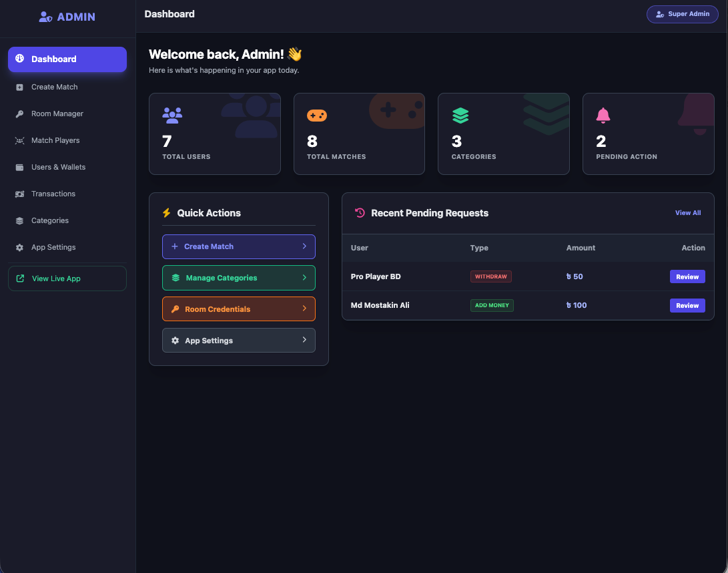The image size is (728, 573).
Task: Click the View Live App button
Action: (67, 278)
